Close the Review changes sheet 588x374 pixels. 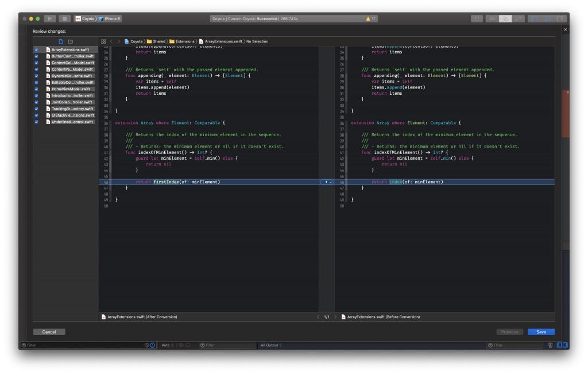click(565, 30)
